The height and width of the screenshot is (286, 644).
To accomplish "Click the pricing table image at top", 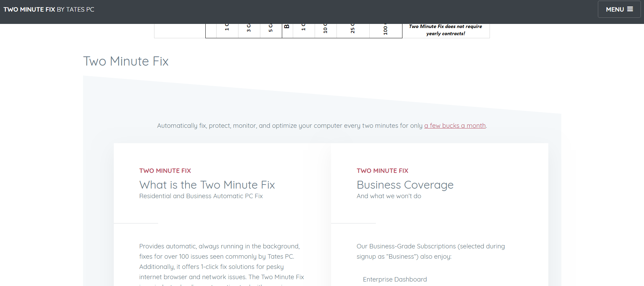I will click(321, 31).
